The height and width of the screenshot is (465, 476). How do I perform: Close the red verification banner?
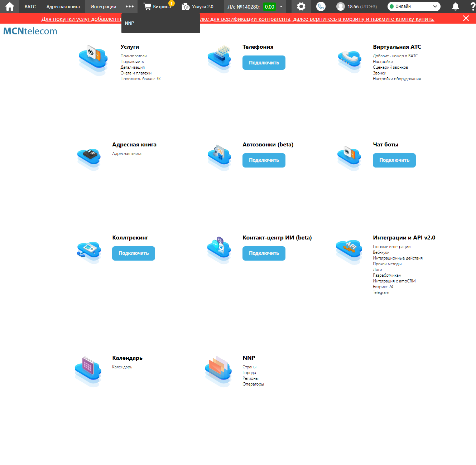click(466, 18)
